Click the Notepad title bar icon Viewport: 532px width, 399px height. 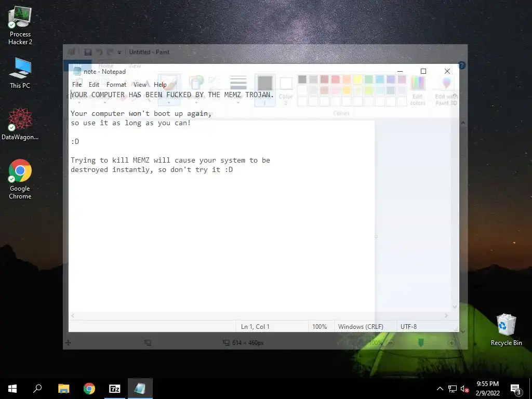(x=77, y=71)
